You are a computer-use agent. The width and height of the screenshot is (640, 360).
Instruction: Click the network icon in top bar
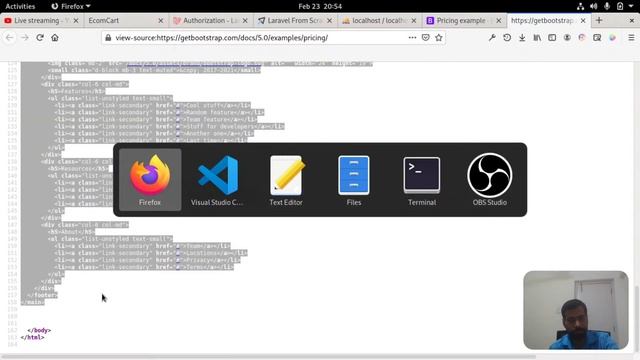(x=580, y=6)
